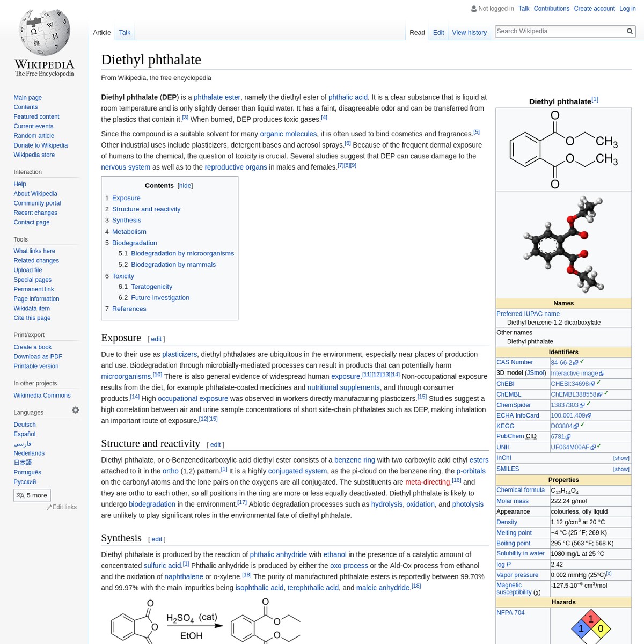Viewport: 644px width, 644px height.
Task: Open the 2D skeletal structure image
Action: [x=563, y=150]
